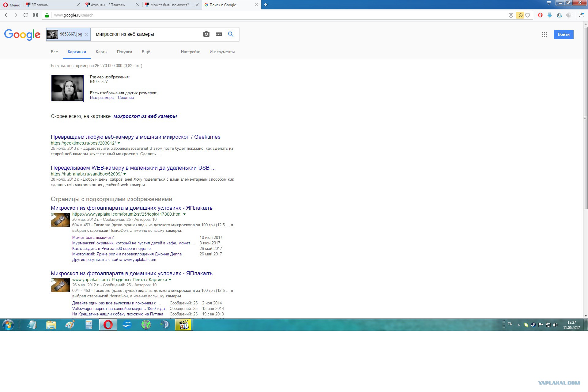
Task: Open Давайте один раз все выложим link
Action: pyautogui.click(x=116, y=303)
